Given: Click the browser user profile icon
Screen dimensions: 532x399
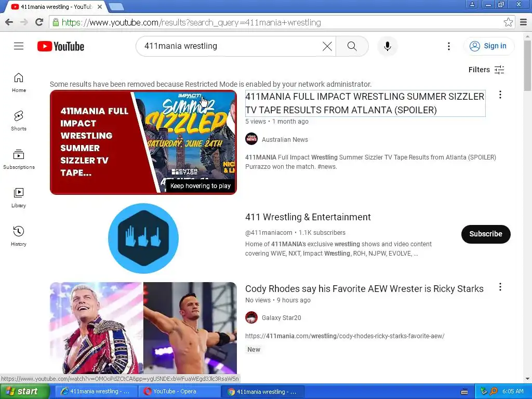Looking at the screenshot, I should point(472,4).
